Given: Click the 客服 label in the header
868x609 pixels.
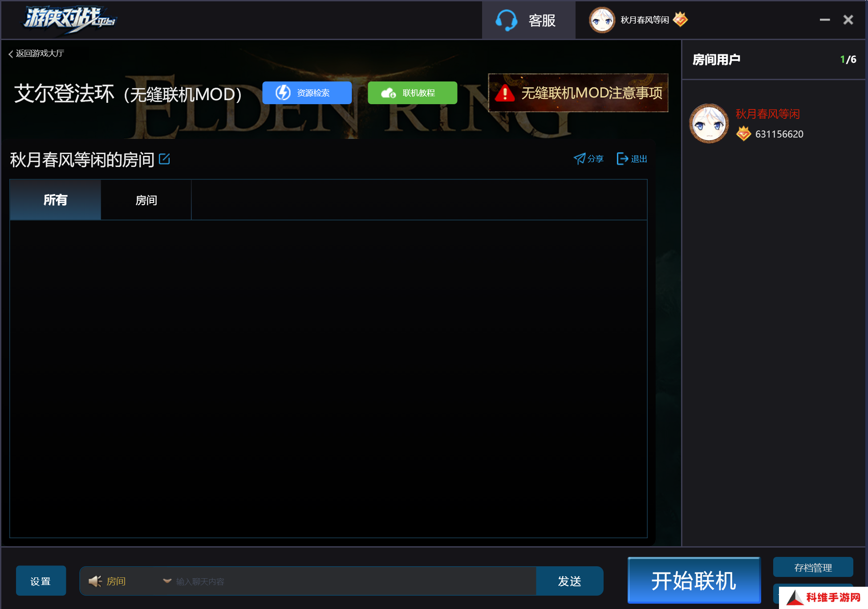Looking at the screenshot, I should (542, 20).
